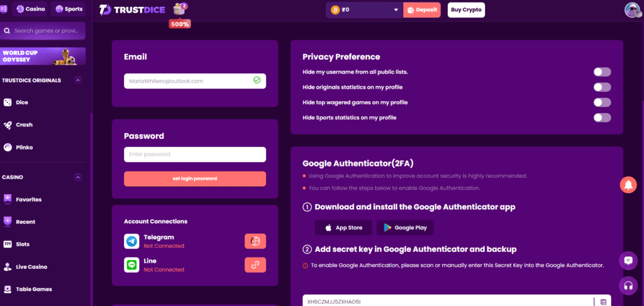
Task: Click the Privacy Preference heading
Action: click(x=341, y=57)
